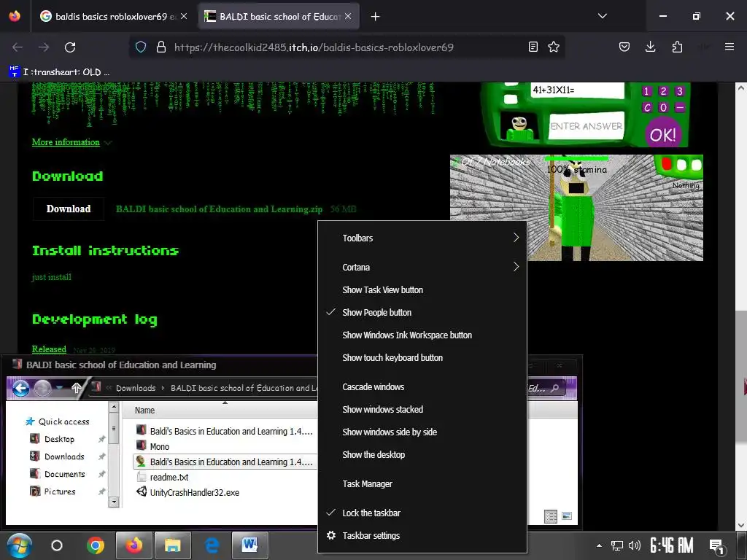Close the baldis basics robloxlover69 tab
Screen dimensions: 747x560
(x=184, y=16)
